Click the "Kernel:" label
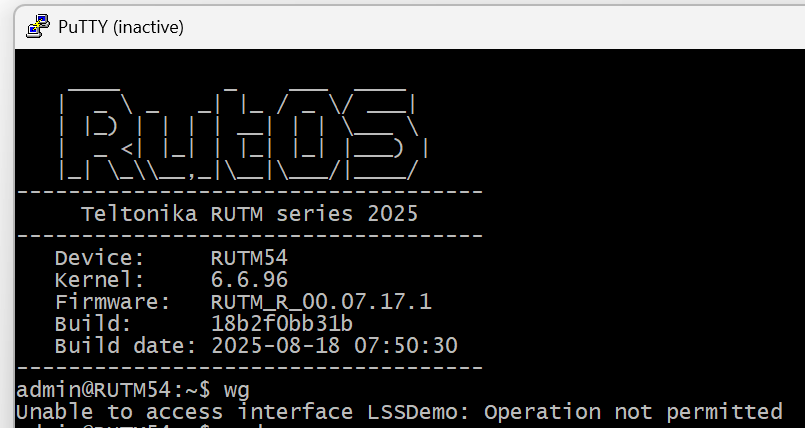The image size is (805, 428). (x=100, y=280)
